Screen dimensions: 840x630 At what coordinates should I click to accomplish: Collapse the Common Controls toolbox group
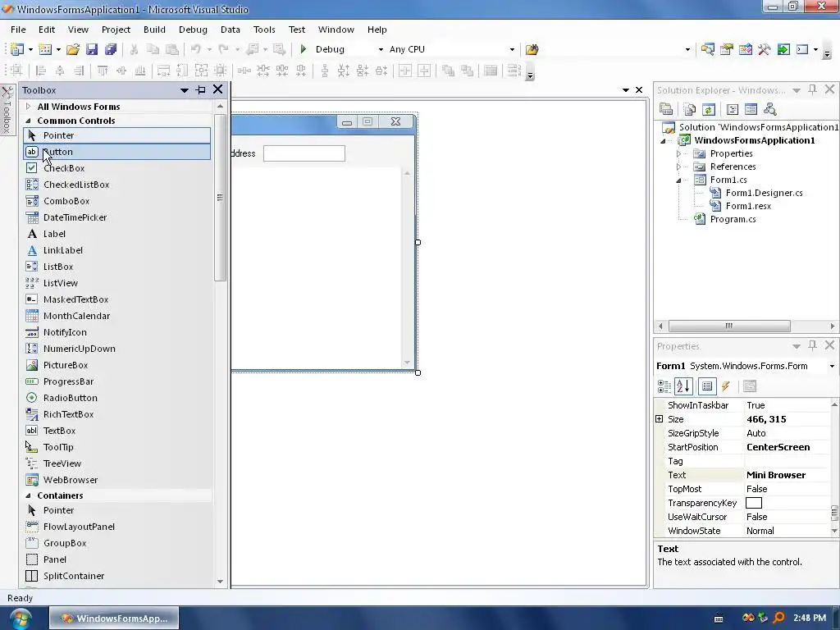29,121
